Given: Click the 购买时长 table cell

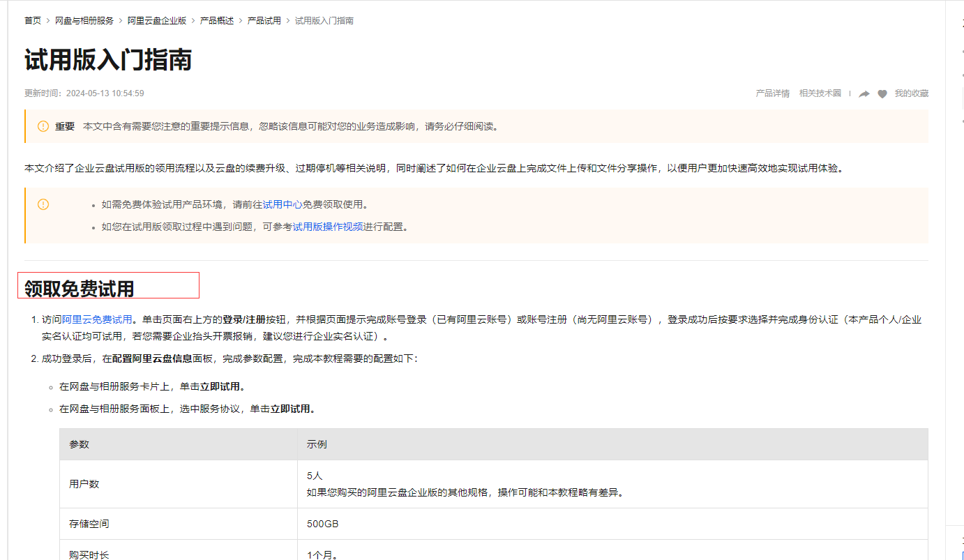Looking at the screenshot, I should click(x=179, y=550).
